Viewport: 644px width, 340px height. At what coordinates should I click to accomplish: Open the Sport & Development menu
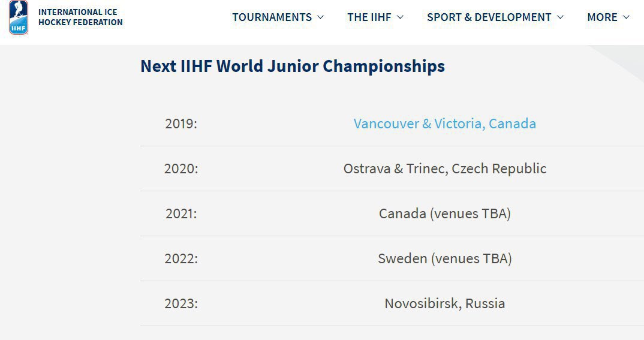tap(489, 17)
